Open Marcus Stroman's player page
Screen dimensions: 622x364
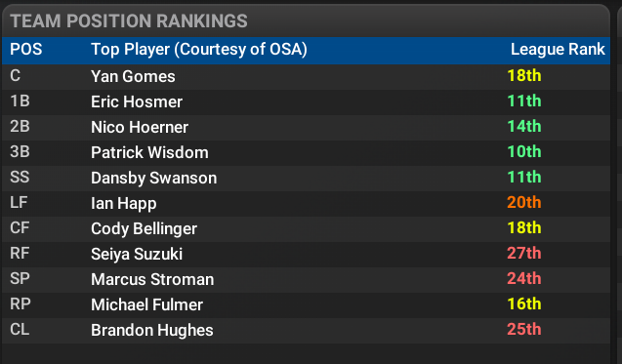point(152,279)
